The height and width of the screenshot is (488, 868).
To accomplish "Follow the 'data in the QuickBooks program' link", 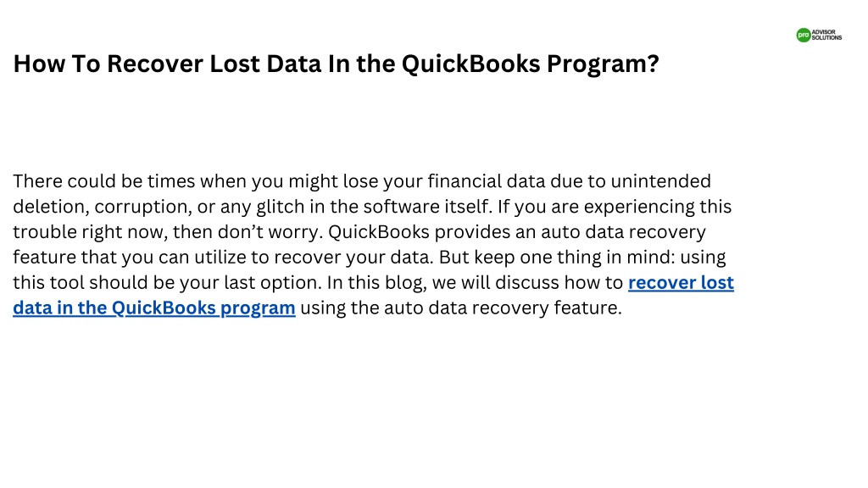I will [154, 308].
